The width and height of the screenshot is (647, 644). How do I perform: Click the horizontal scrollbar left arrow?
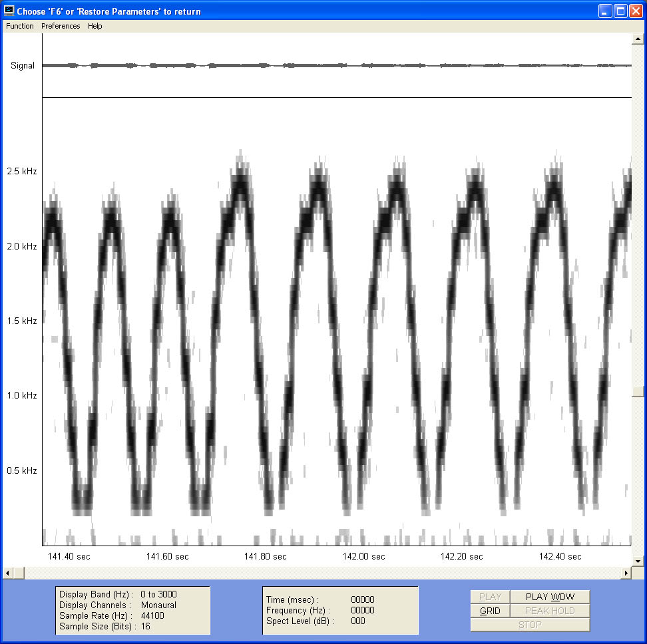pos(7,573)
